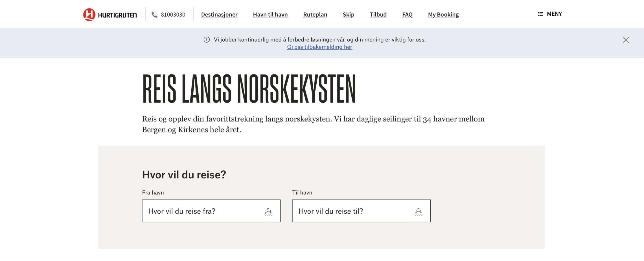Open the Ruteplan page
644x261 pixels.
tap(315, 15)
